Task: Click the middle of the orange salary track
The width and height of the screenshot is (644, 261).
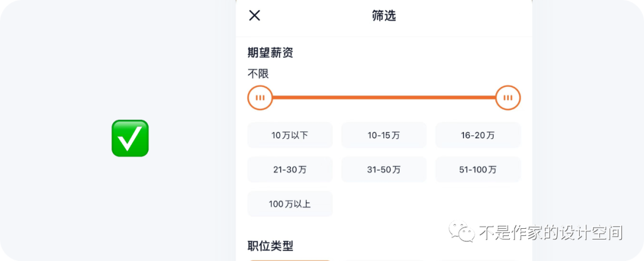Action: [384, 98]
